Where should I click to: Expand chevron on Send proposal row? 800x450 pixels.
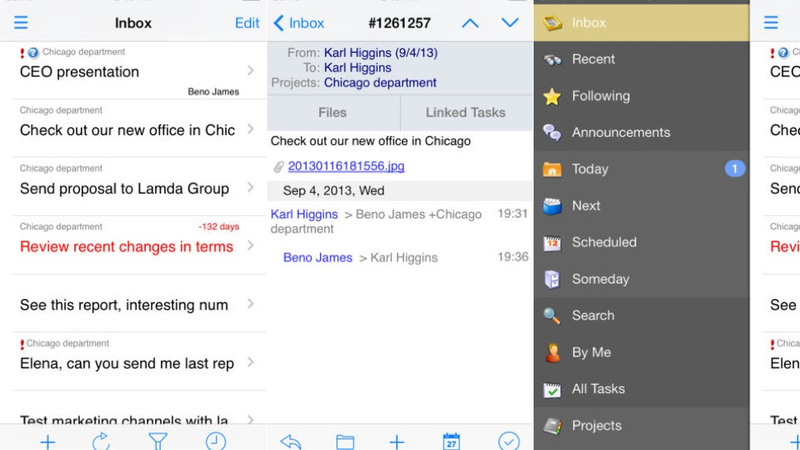(251, 187)
